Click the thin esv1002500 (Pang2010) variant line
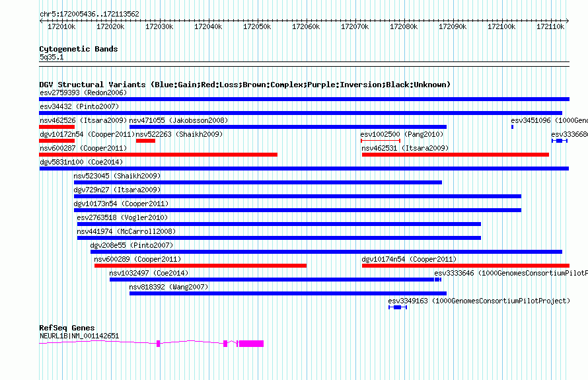 point(381,141)
